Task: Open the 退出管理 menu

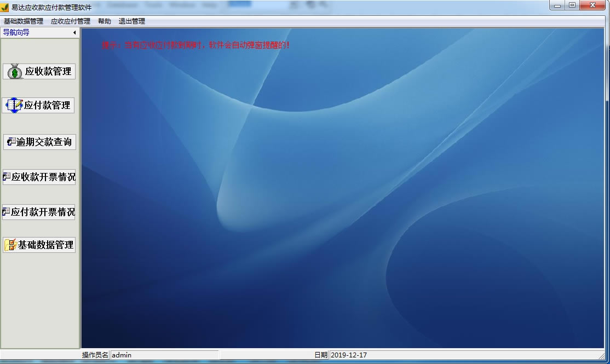Action: (131, 21)
